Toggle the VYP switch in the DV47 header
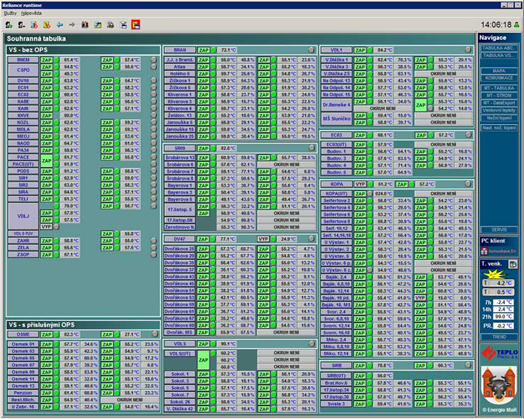This screenshot has width=524, height=419. [x=263, y=239]
